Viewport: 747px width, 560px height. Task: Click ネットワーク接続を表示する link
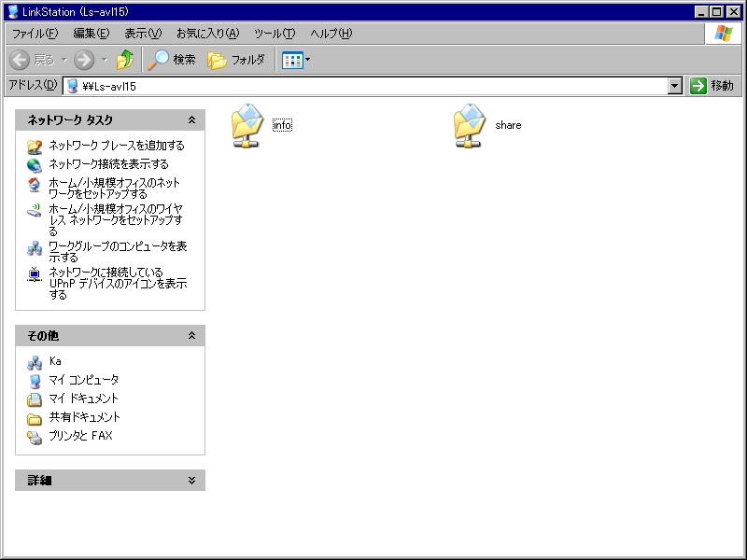point(108,164)
